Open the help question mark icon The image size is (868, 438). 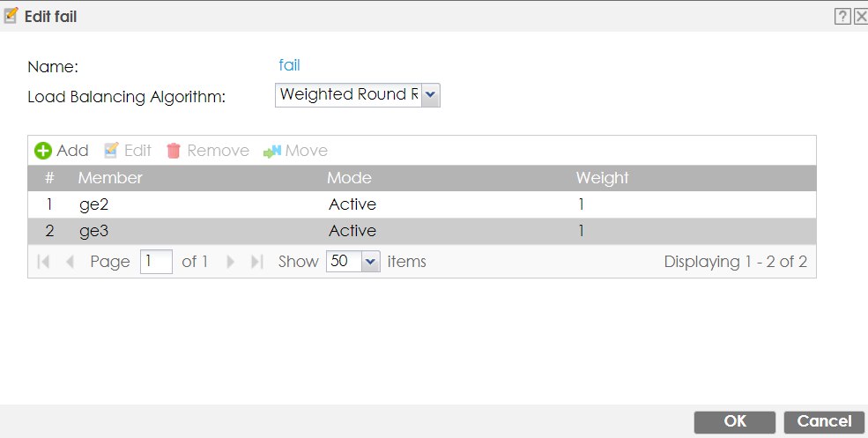click(x=842, y=16)
